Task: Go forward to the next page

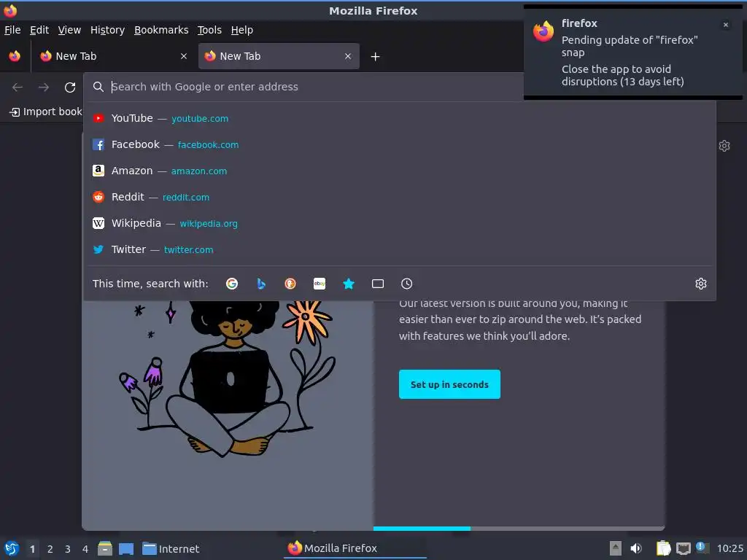Action: [43, 87]
